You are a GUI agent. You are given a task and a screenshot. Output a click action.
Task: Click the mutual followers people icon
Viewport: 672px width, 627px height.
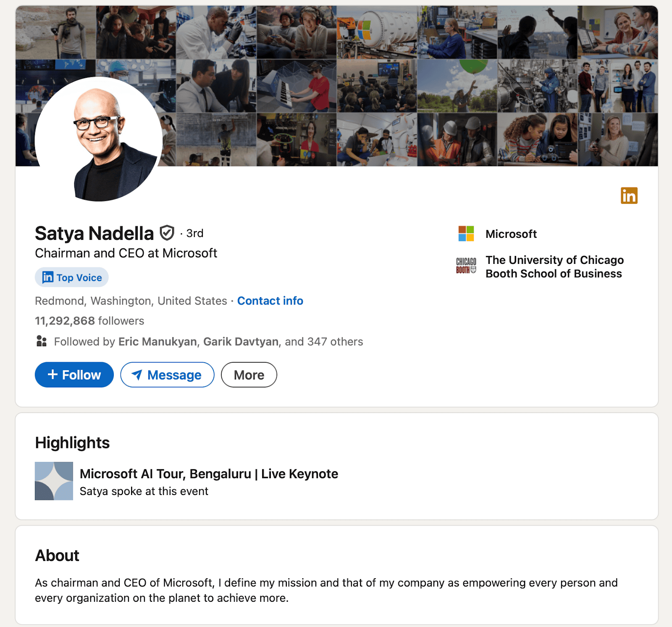(41, 341)
